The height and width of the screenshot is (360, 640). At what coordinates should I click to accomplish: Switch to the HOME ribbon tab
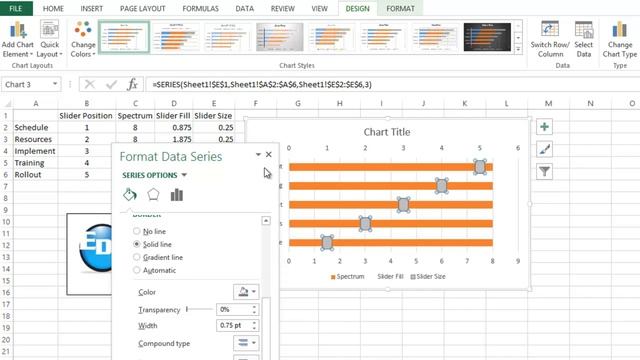tap(53, 8)
